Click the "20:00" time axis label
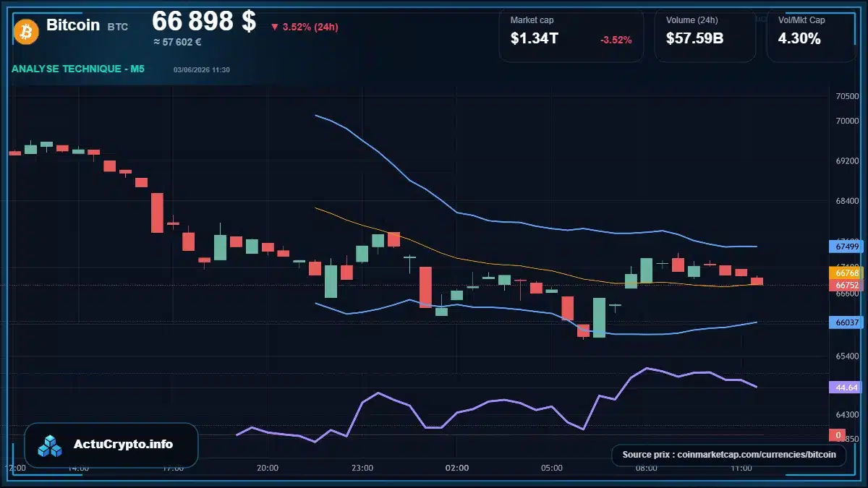 268,468
